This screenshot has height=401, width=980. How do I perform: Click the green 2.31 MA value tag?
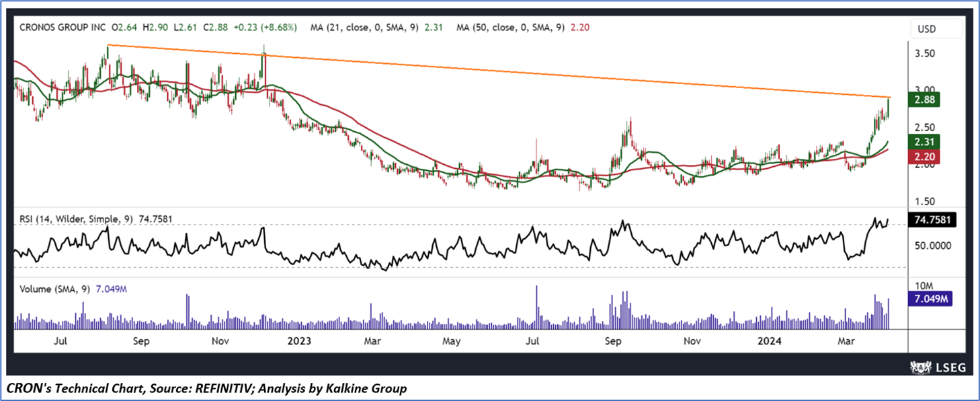[x=923, y=141]
